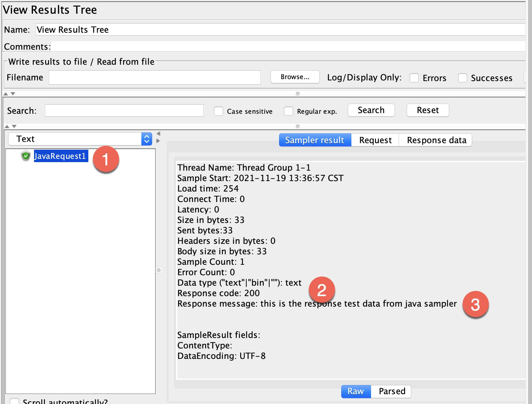Click the Reset button
532x404 pixels.
428,110
